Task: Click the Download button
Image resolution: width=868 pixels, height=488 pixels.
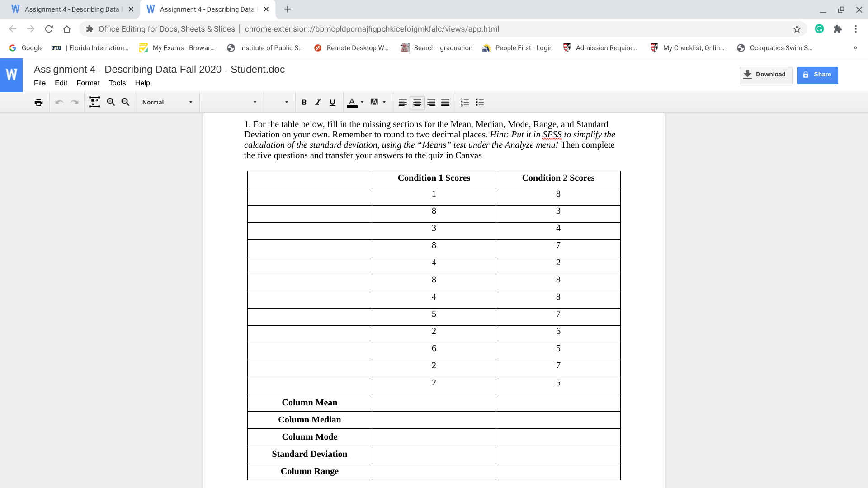Action: [765, 75]
